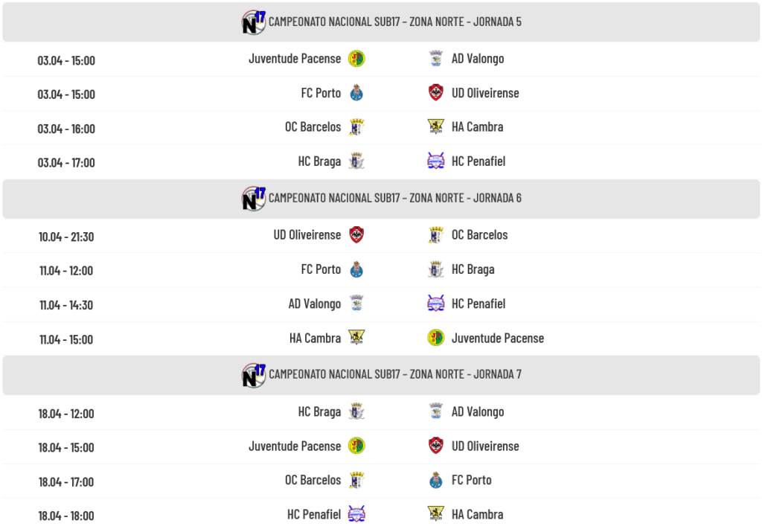Click the N17 league logo beside Jornada 5
This screenshot has width=762, height=532.
254,22
